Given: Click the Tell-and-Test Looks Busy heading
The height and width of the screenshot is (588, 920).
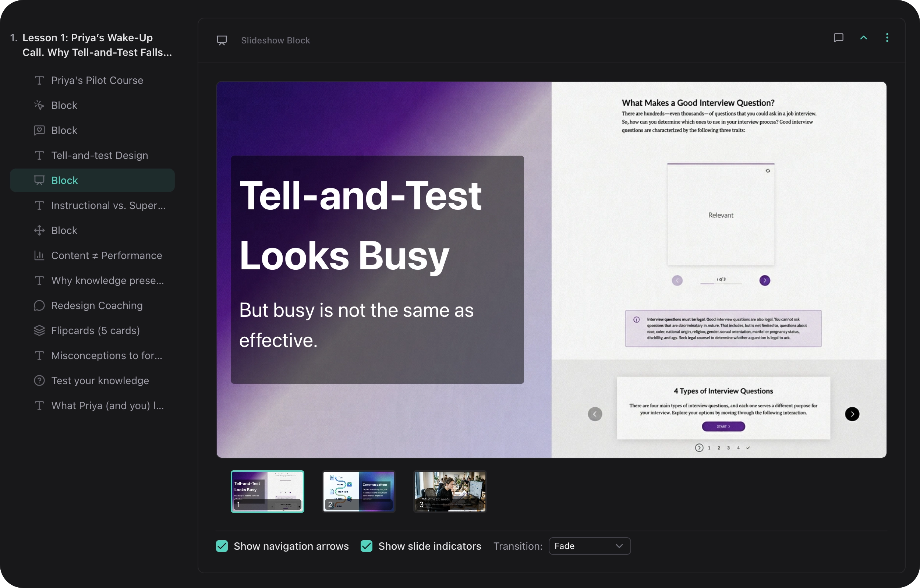Looking at the screenshot, I should coord(360,226).
